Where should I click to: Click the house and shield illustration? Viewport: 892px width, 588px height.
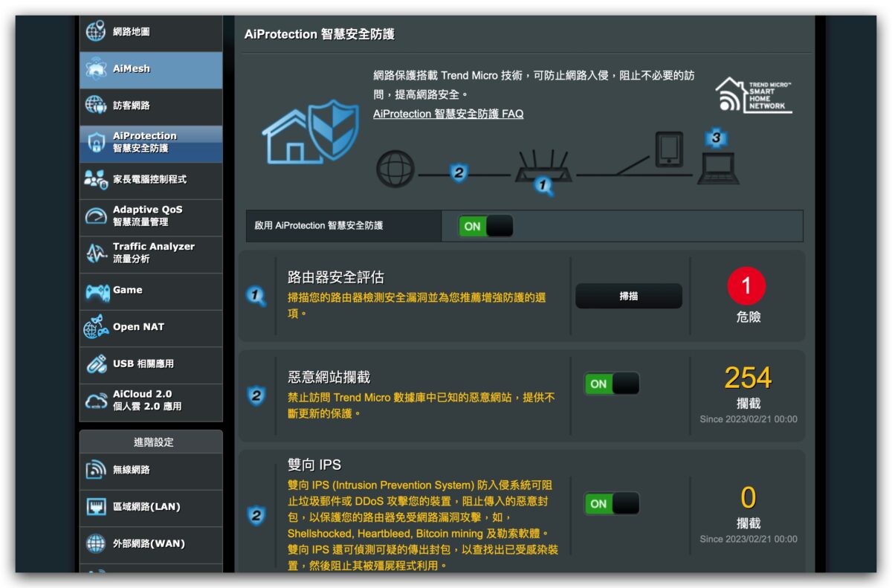310,132
